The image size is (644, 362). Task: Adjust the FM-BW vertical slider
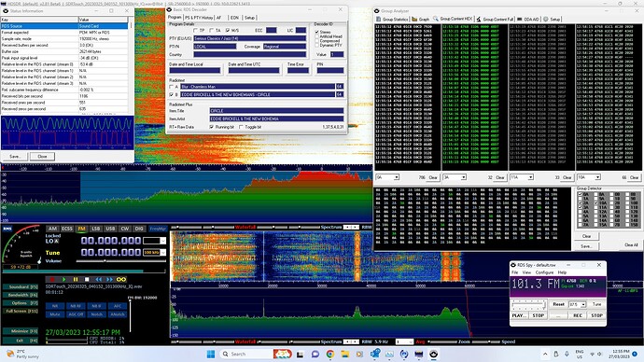tap(130, 315)
